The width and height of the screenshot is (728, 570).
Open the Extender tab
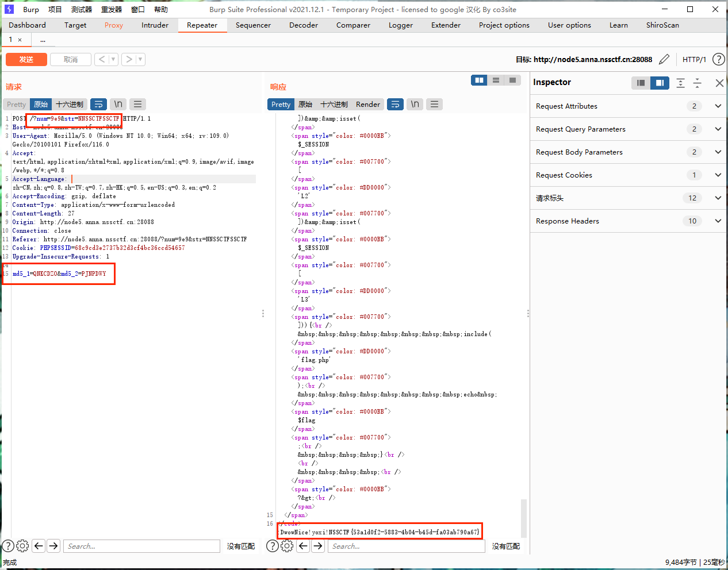[446, 25]
